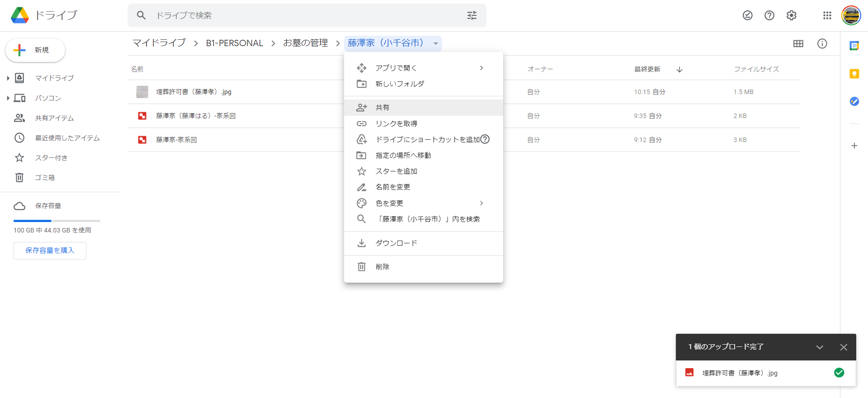Screen dimensions: 868x398
Task: Click ドライブで検索 search field
Action: (307, 15)
